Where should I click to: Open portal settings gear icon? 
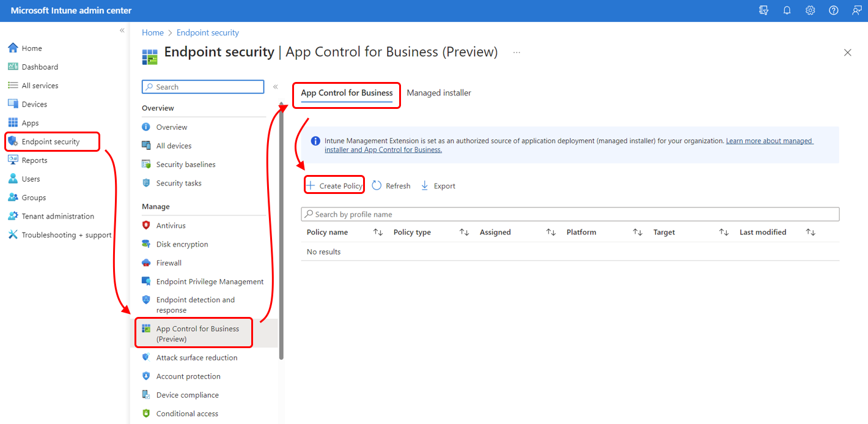coord(810,10)
